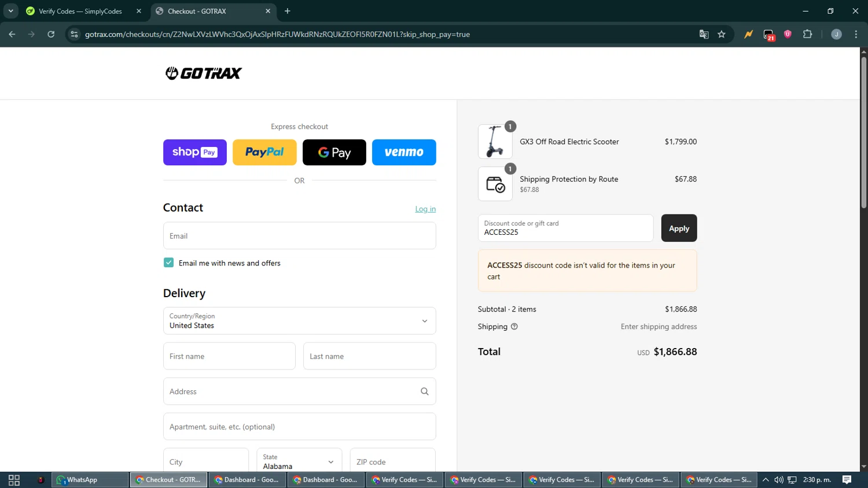Click the GX3 Off Road Electric Scooter name
Screen dimensions: 868x488
coord(569,142)
